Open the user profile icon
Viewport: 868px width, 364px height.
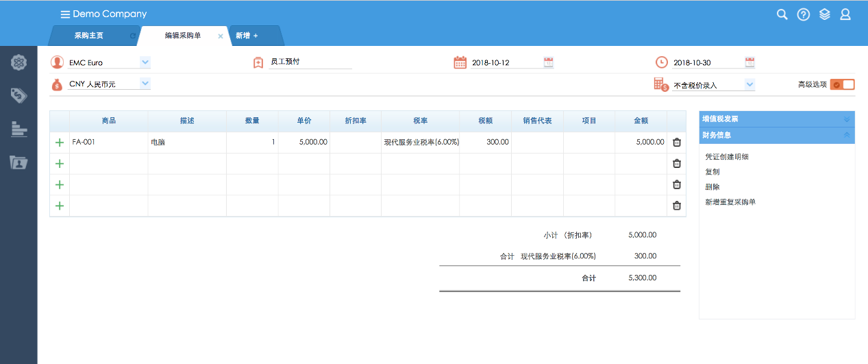coord(845,14)
